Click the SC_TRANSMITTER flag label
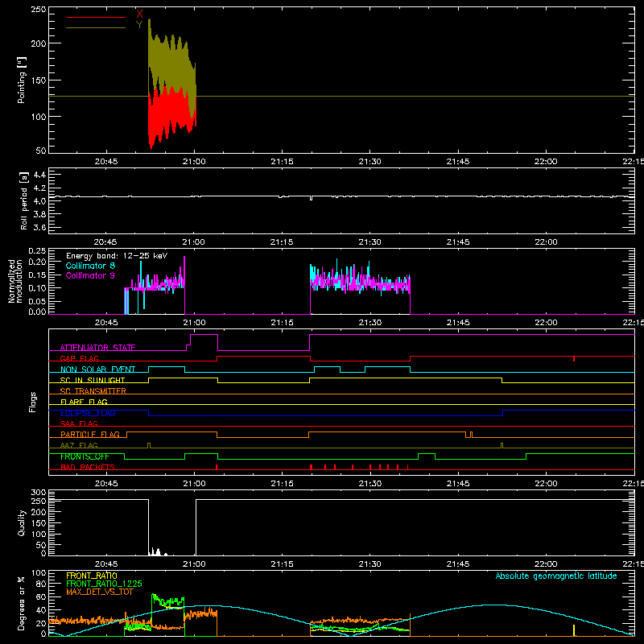This screenshot has height=644, width=644. pos(93,391)
